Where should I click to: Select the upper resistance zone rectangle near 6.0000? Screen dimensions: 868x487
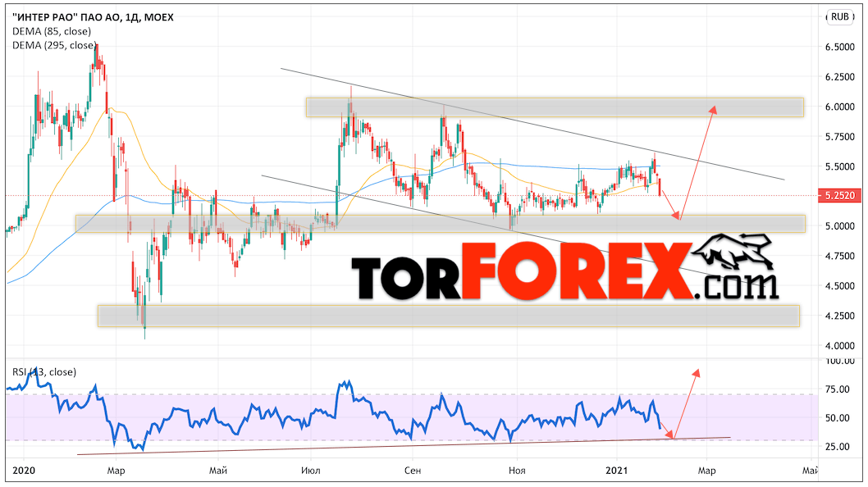coord(555,107)
